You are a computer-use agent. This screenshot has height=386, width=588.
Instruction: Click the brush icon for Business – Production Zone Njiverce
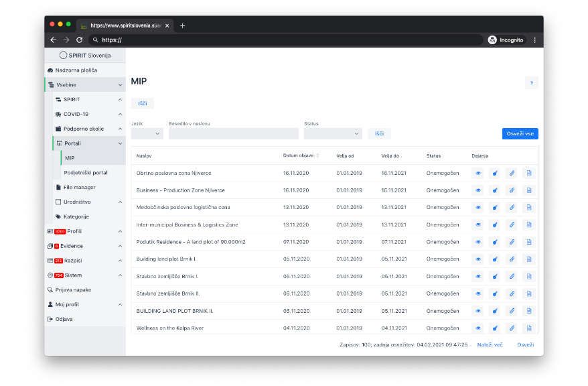495,190
